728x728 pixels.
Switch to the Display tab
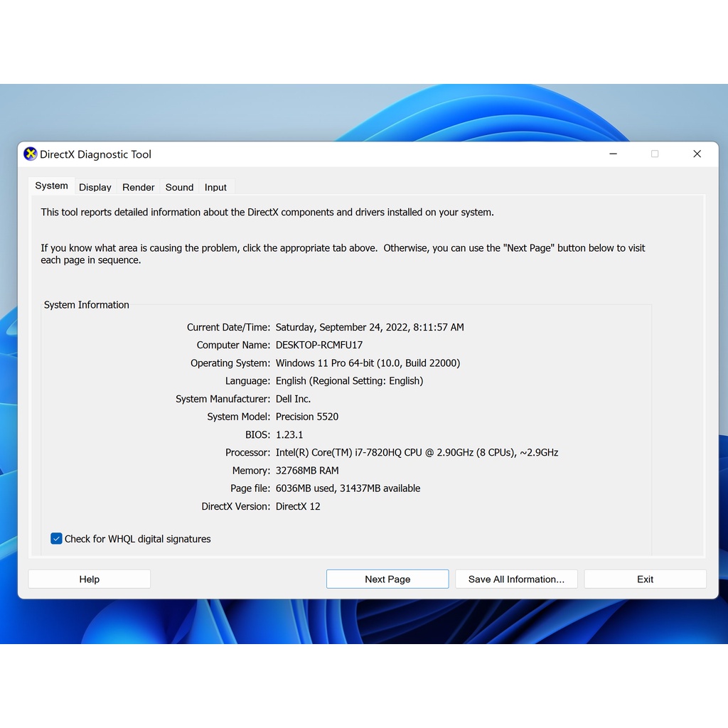[x=95, y=188]
